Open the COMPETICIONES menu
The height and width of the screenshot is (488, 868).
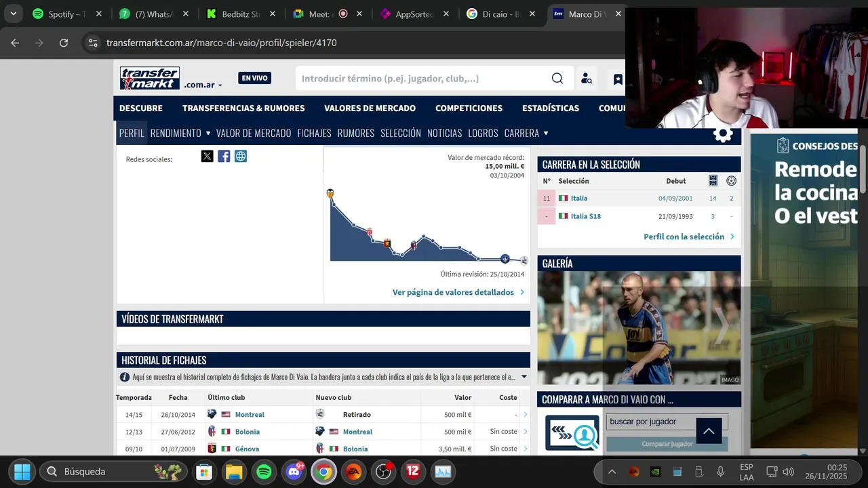click(469, 108)
